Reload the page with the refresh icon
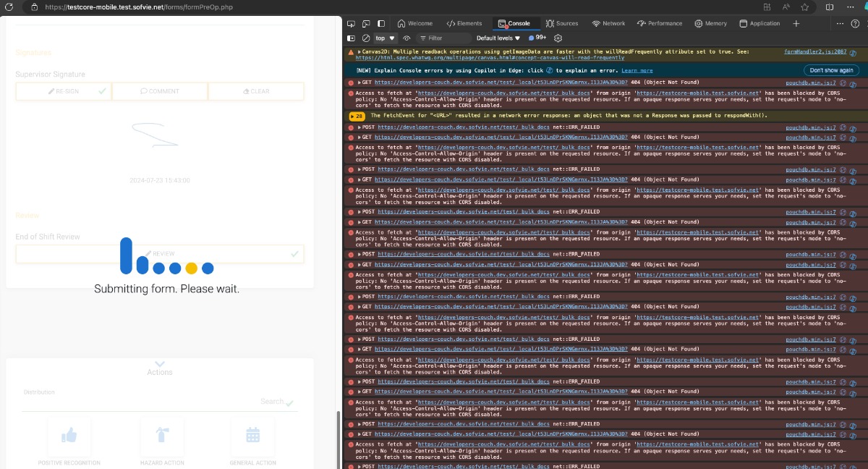The width and height of the screenshot is (868, 469). [x=10, y=7]
